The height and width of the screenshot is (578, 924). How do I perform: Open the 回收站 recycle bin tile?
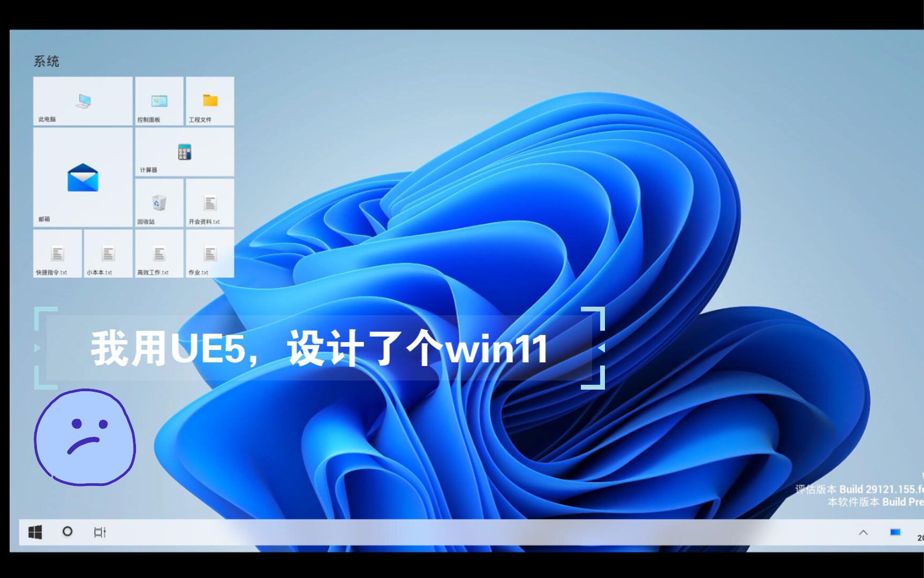point(159,203)
